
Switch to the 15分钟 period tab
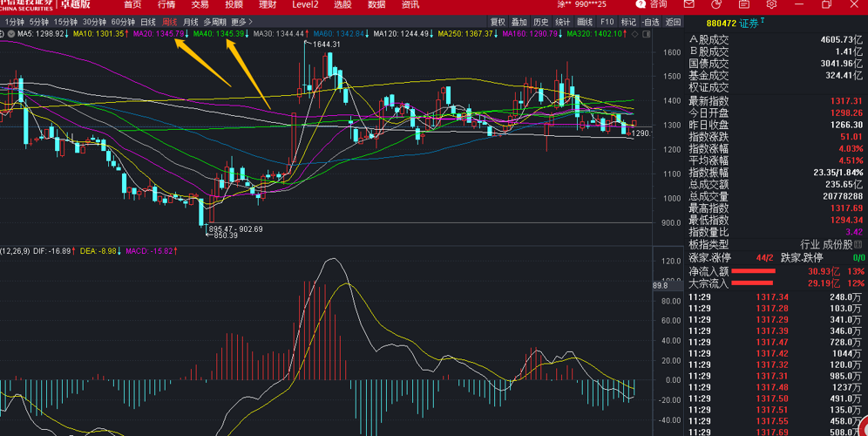(65, 22)
